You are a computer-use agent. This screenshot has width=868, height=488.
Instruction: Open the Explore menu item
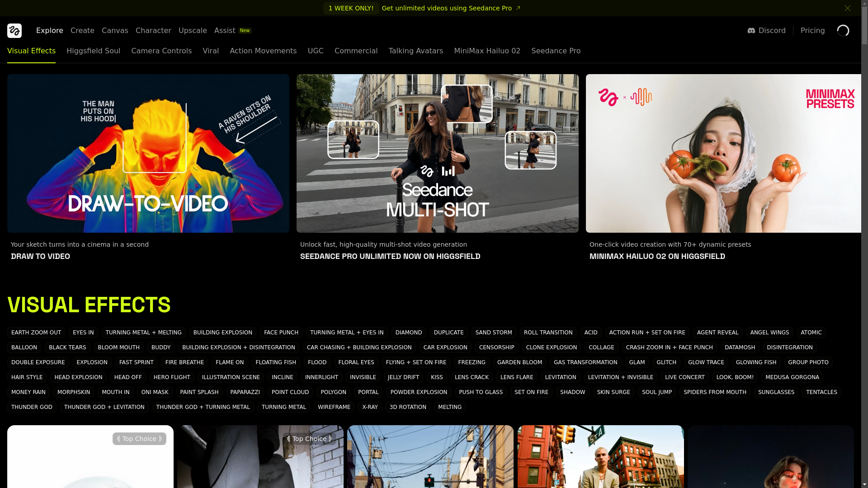(50, 31)
